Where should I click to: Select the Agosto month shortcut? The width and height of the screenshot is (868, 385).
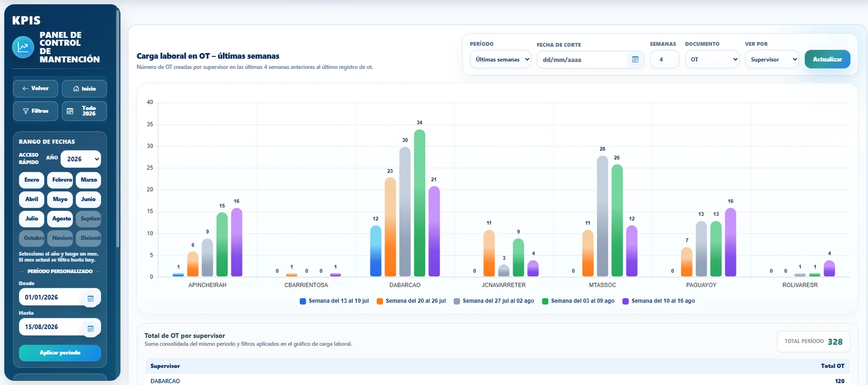point(60,219)
